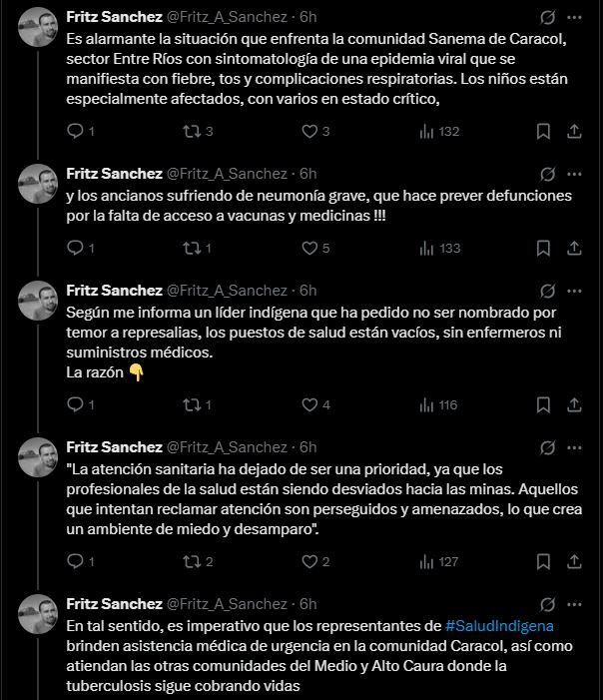Open more options on the neumonía grave tweet
Viewport: 603px width, 700px height.
(x=575, y=174)
